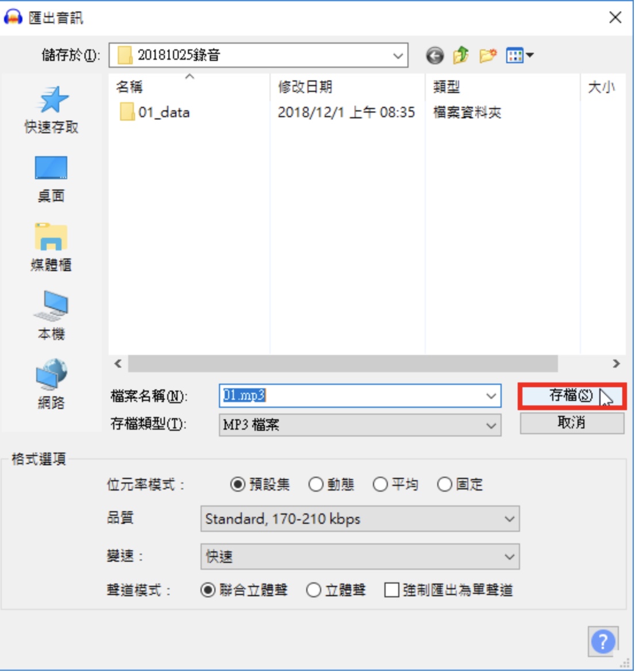Viewport: 639px width, 672px height.
Task: Choose 立體聲 channel mode
Action: (336, 590)
